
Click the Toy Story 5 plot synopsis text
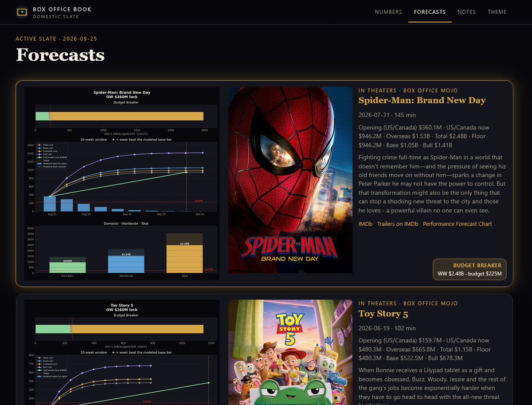pyautogui.click(x=432, y=386)
